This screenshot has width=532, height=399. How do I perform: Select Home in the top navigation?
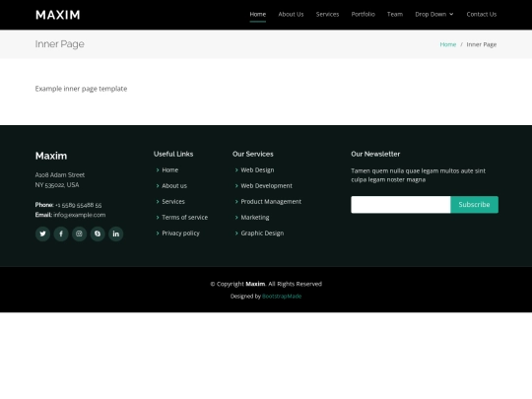(258, 14)
